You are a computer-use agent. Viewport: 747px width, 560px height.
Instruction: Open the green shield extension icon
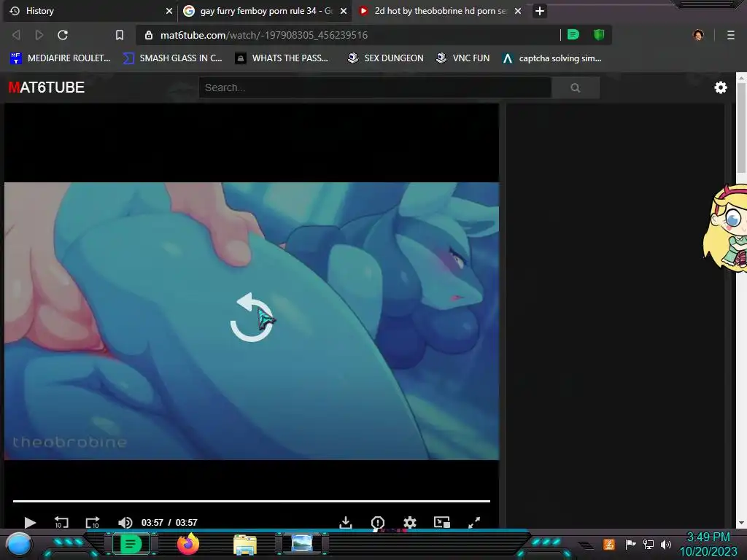599,35
